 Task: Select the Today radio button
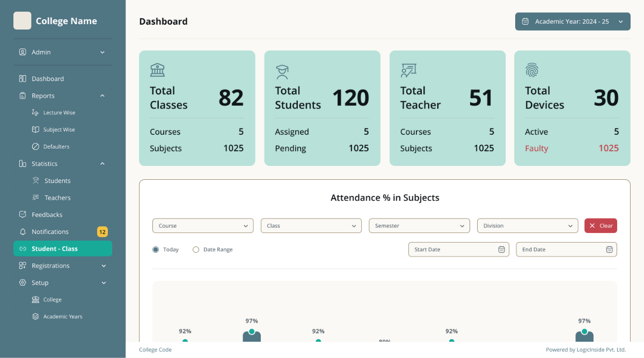[x=156, y=250]
